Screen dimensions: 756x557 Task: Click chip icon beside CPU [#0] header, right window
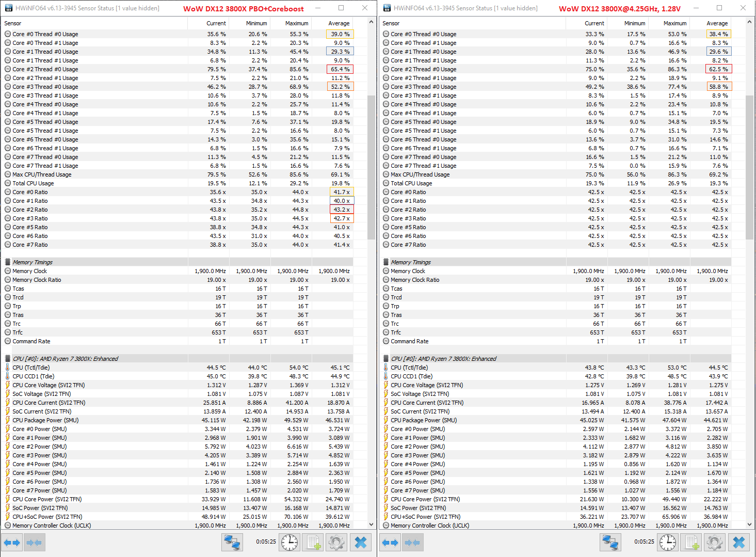386,359
